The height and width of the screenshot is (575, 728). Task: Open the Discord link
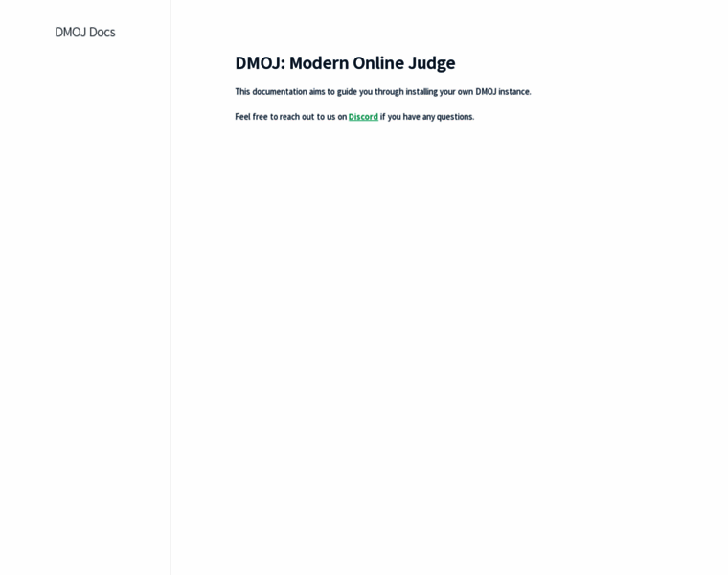363,117
